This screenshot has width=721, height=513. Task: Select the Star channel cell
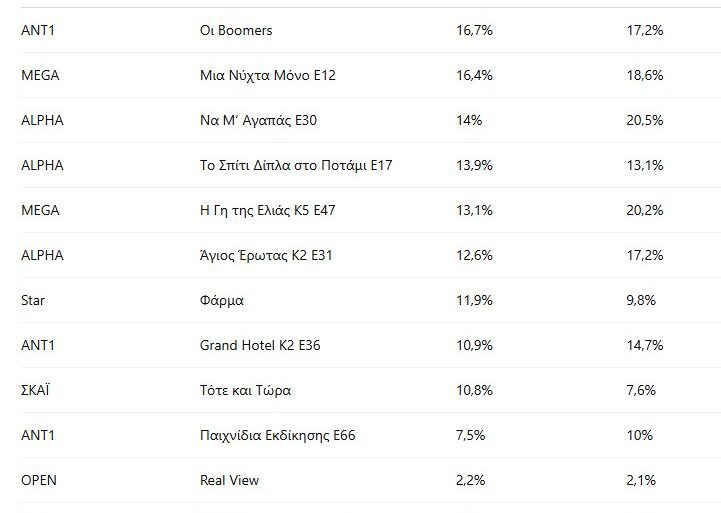click(x=33, y=300)
